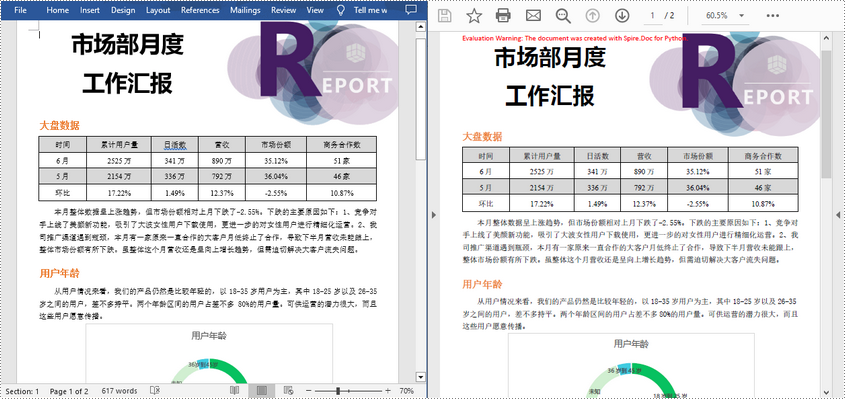845x399 pixels.
Task: Click the 36.04% cell in PDF table
Action: (x=698, y=188)
